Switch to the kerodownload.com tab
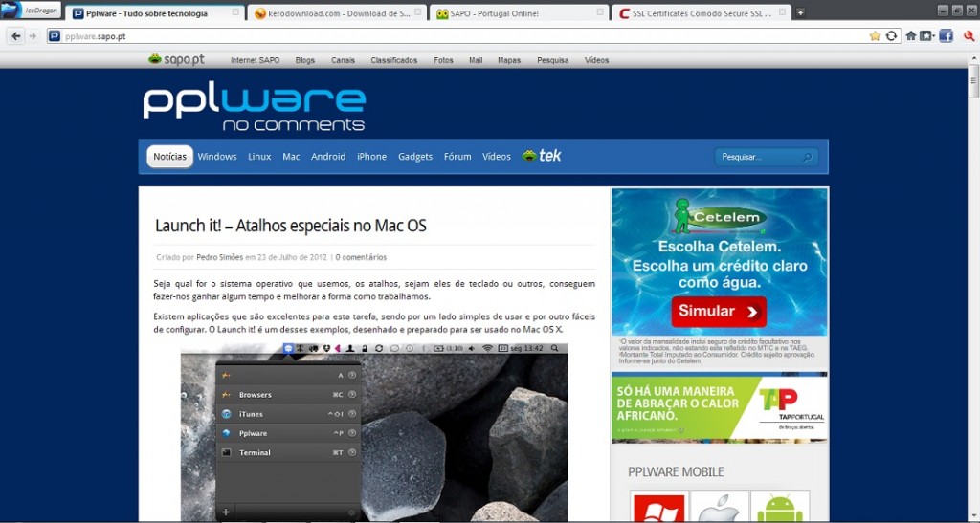The height and width of the screenshot is (523, 980). (x=338, y=13)
